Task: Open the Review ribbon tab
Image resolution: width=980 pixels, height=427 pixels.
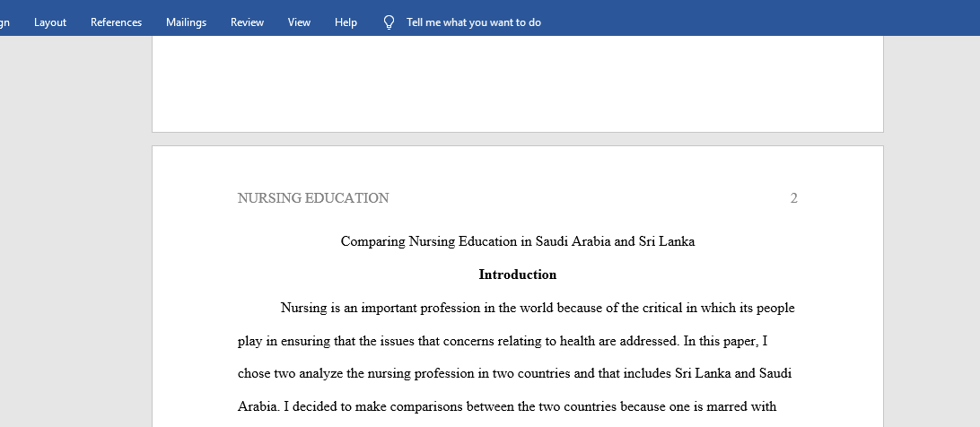Action: click(x=247, y=22)
